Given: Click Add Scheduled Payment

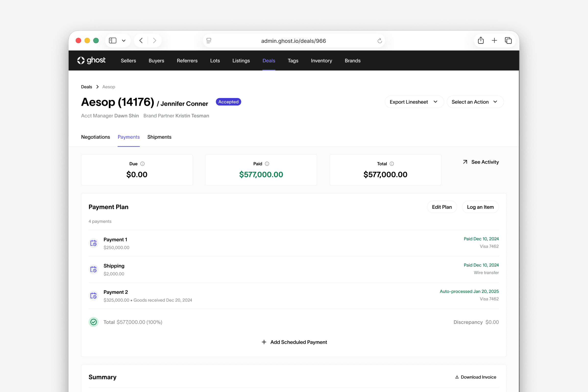Looking at the screenshot, I should pos(294,342).
